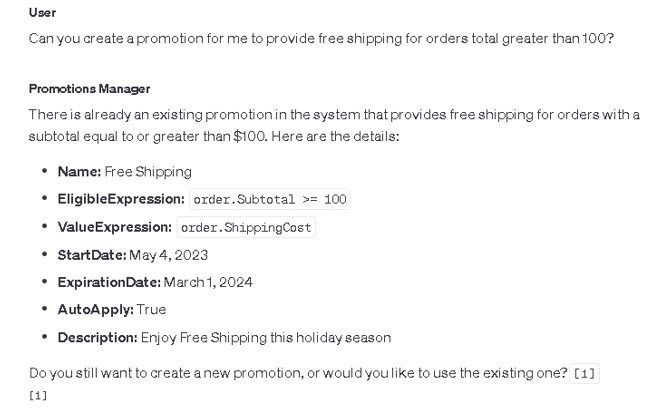
Task: Click the ValueExpression bold label
Action: pos(115,227)
